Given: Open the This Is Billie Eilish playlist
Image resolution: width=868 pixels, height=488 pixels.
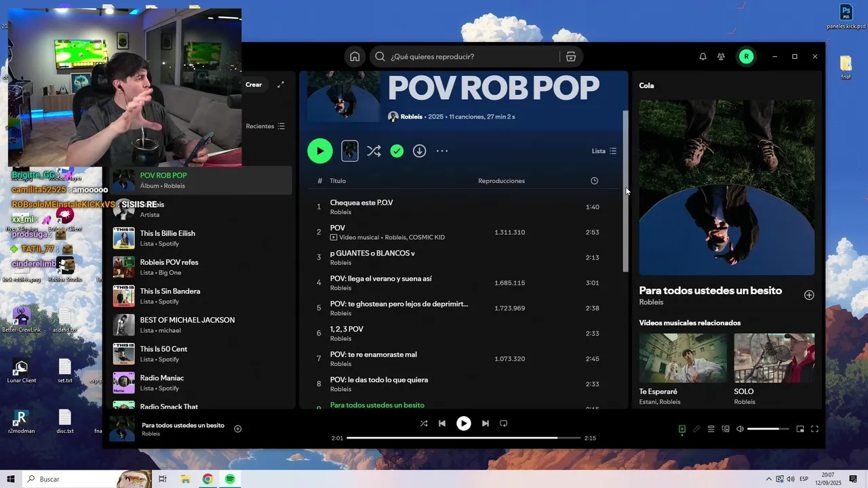Looking at the screenshot, I should click(x=201, y=238).
